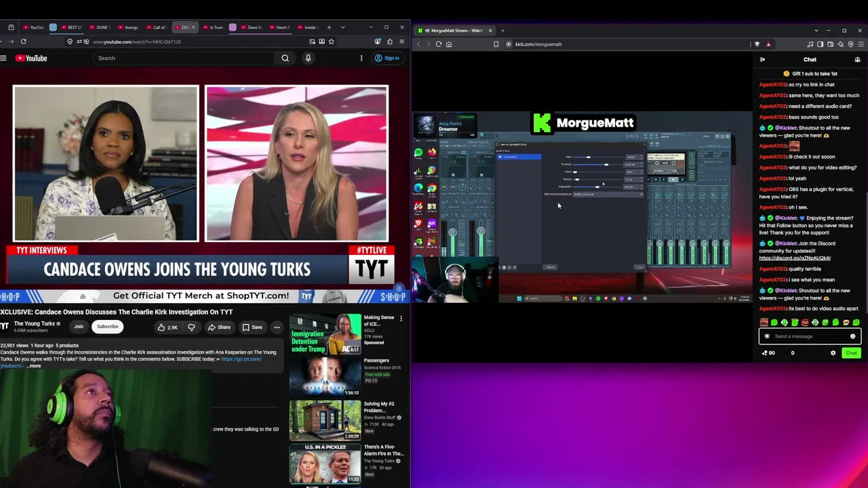
Task: Save the video to a playlist
Action: point(252,327)
